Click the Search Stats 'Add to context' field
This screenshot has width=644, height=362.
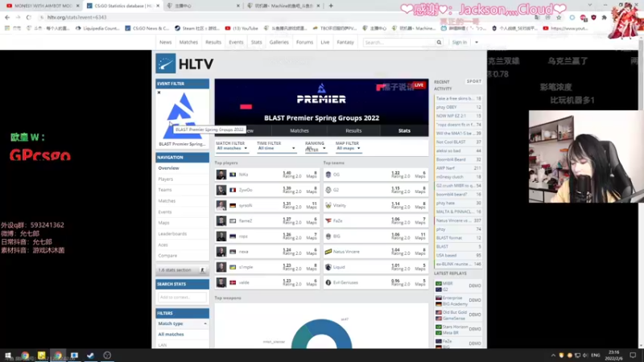coord(182,297)
